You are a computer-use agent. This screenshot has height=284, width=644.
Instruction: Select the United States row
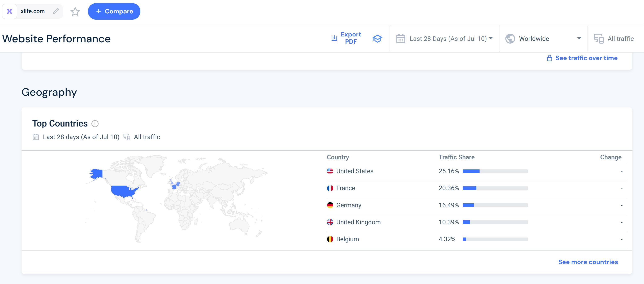tap(354, 171)
